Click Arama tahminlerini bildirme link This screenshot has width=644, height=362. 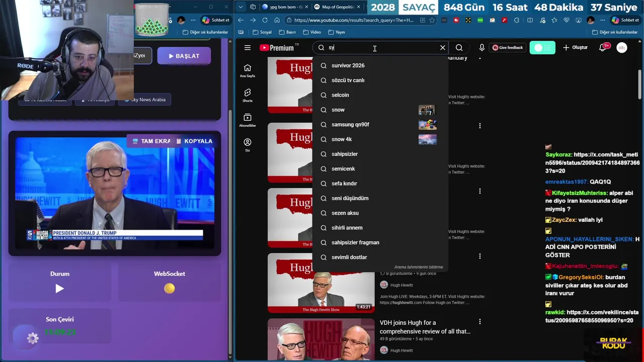419,267
